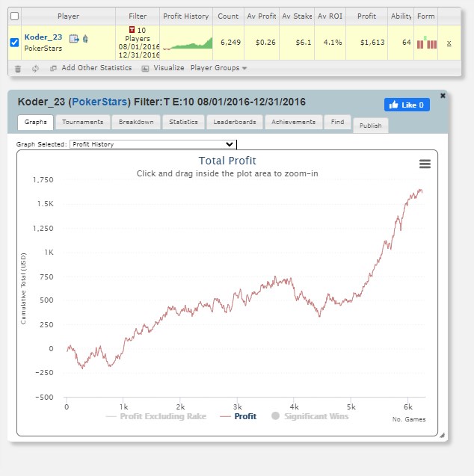474x476 pixels.
Task: Open the Publish tab
Action: pos(371,126)
